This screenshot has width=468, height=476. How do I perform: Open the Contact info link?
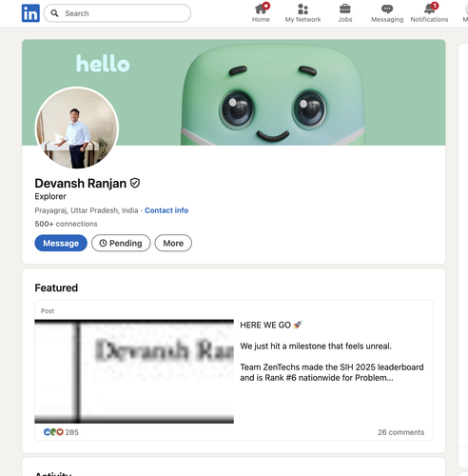pyautogui.click(x=166, y=210)
